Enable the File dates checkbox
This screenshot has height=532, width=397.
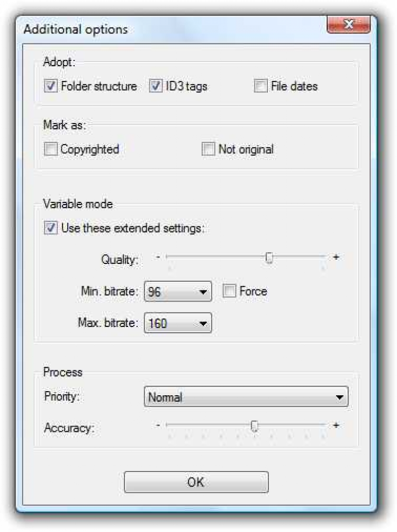pyautogui.click(x=260, y=86)
